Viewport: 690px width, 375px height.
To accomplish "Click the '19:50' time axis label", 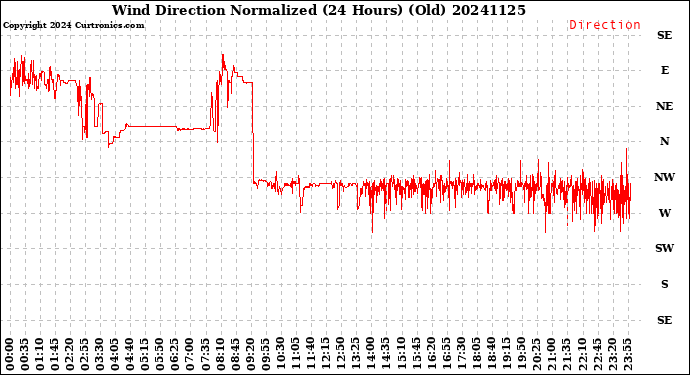I will point(520,354).
